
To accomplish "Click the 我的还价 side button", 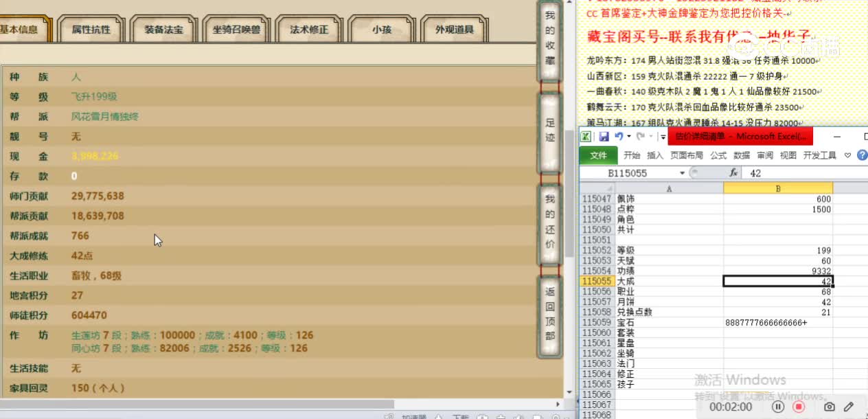I will [x=549, y=224].
